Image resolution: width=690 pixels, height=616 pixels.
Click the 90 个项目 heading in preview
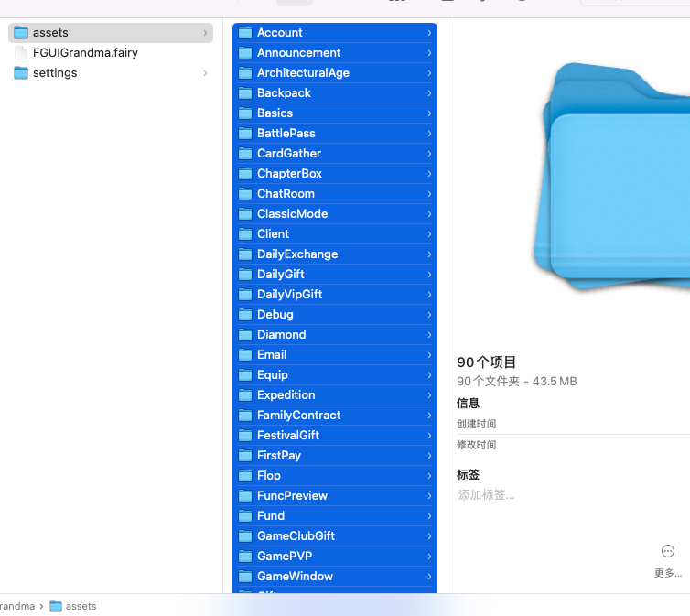[486, 362]
